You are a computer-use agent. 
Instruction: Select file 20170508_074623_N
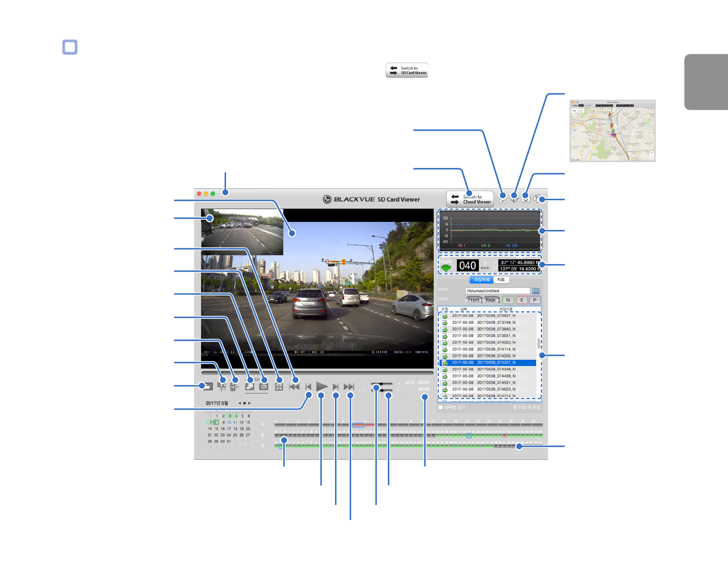[x=488, y=389]
